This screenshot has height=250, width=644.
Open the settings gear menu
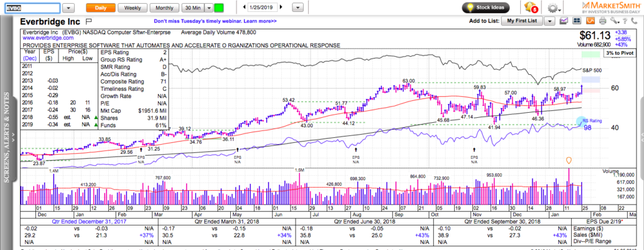tap(554, 8)
